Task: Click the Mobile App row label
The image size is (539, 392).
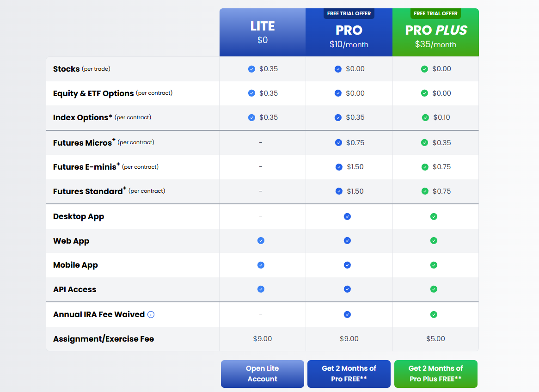Action: (75, 265)
